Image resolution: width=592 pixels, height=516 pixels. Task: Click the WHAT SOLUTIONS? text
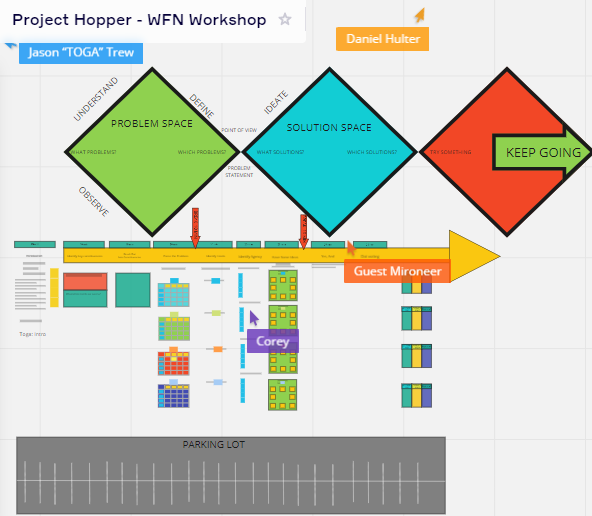280,152
